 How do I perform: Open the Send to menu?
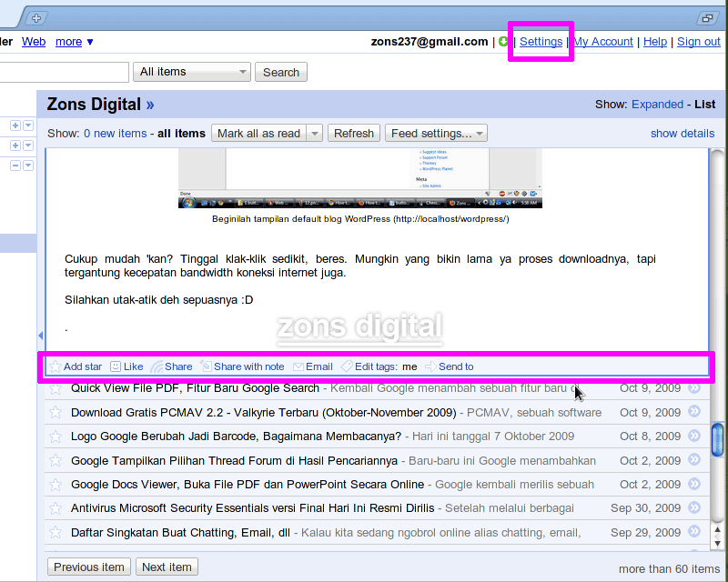pos(450,366)
